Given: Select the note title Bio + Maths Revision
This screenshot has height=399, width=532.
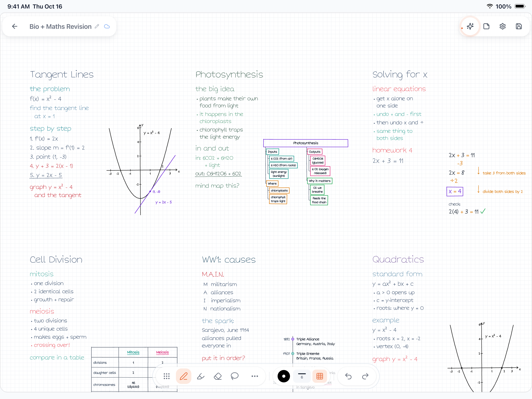Looking at the screenshot, I should point(60,26).
